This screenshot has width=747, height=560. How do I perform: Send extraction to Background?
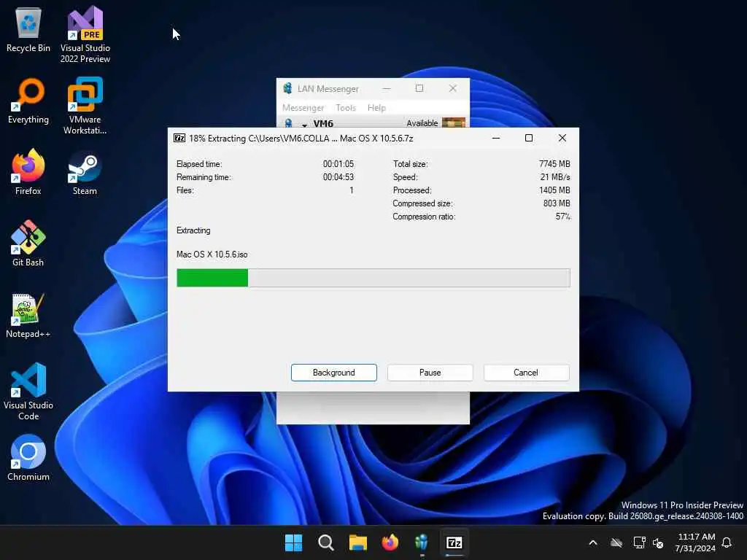tap(334, 373)
